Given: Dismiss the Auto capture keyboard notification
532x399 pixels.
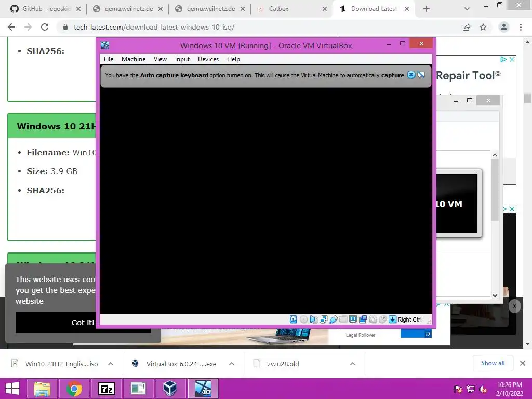Looking at the screenshot, I should point(411,75).
